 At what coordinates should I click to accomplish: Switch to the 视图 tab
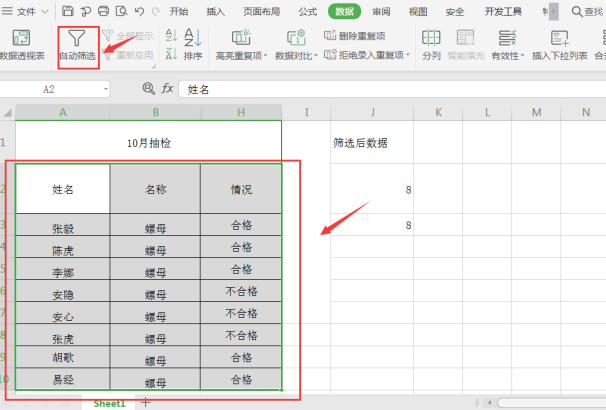[x=418, y=12]
